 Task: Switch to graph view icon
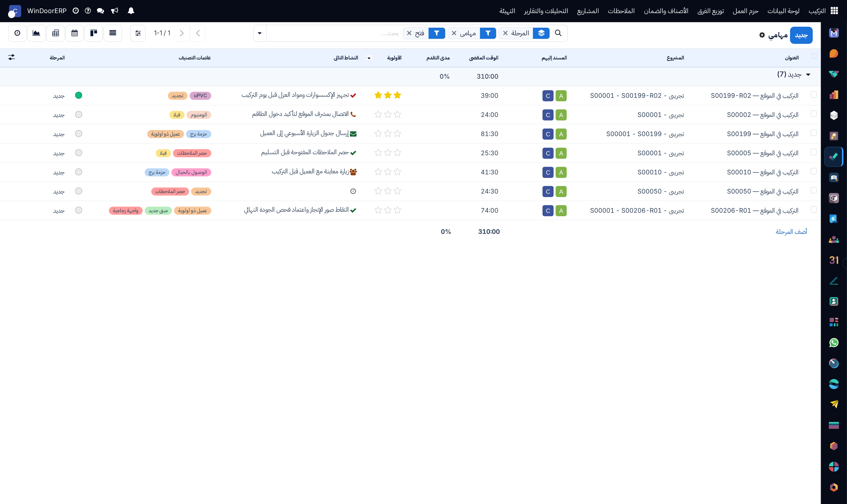coord(36,33)
